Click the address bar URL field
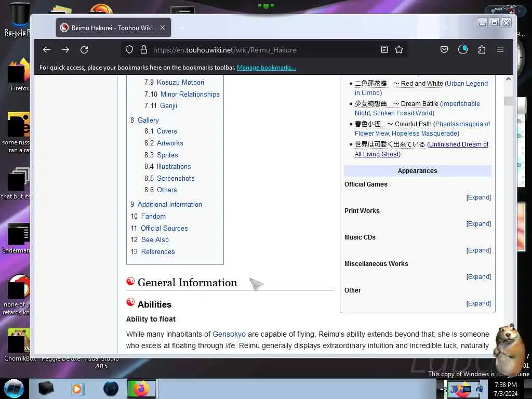The image size is (532, 399). coord(264,50)
